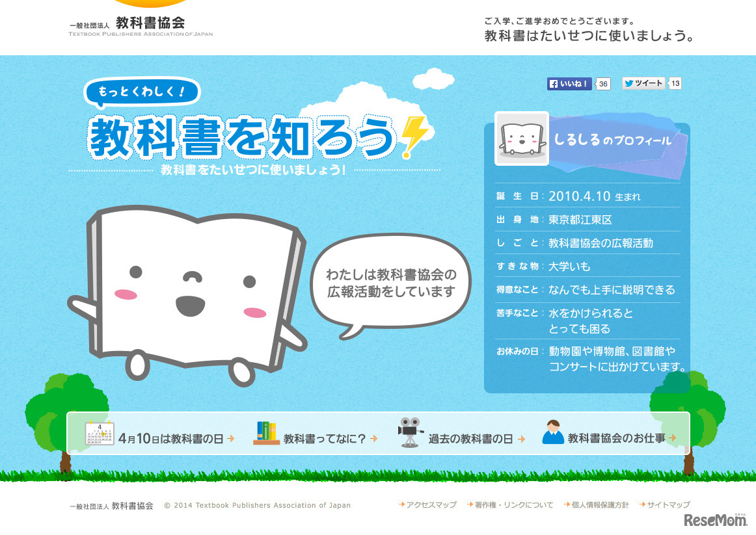
Task: Open the サイトマップ link
Action: 668,503
